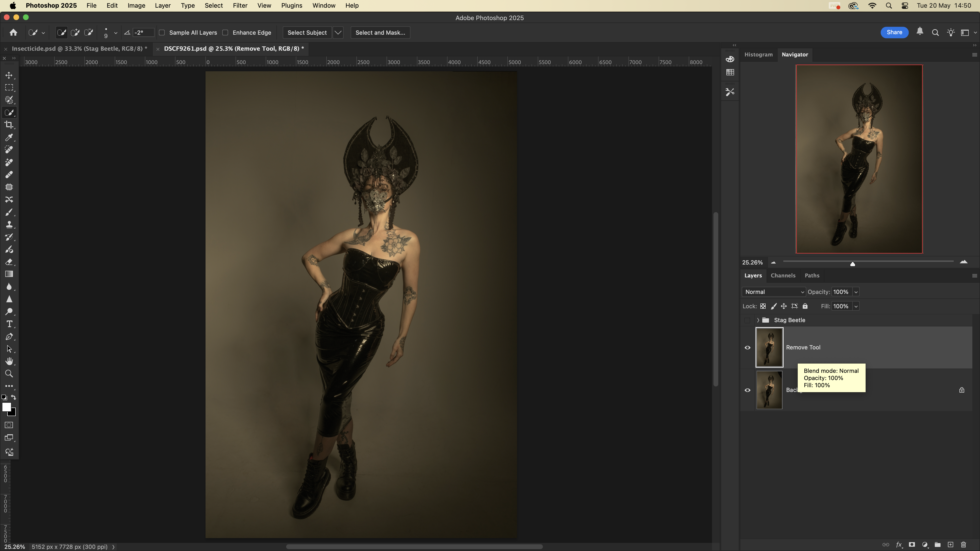Image resolution: width=980 pixels, height=551 pixels.
Task: Select the Crop tool
Action: 9,125
